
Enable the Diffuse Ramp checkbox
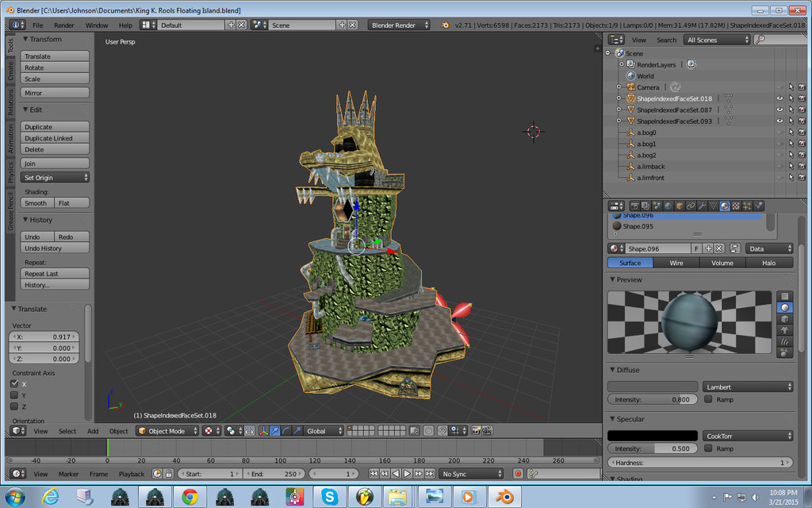[708, 399]
